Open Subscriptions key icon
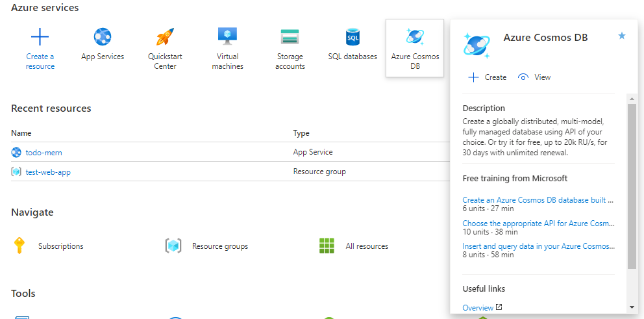 [19, 246]
